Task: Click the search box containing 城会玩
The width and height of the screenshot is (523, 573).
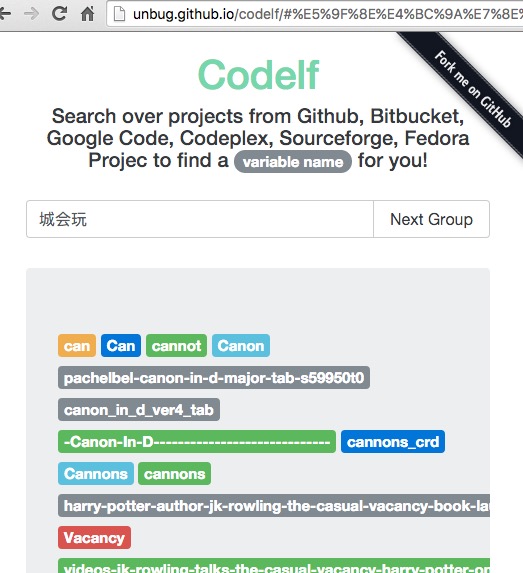Action: coord(200,219)
